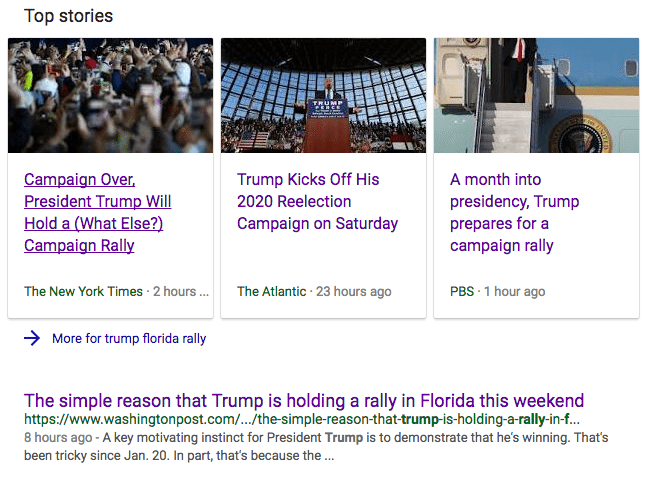The height and width of the screenshot is (486, 648).
Task: Click the PBS source label
Action: 462,292
